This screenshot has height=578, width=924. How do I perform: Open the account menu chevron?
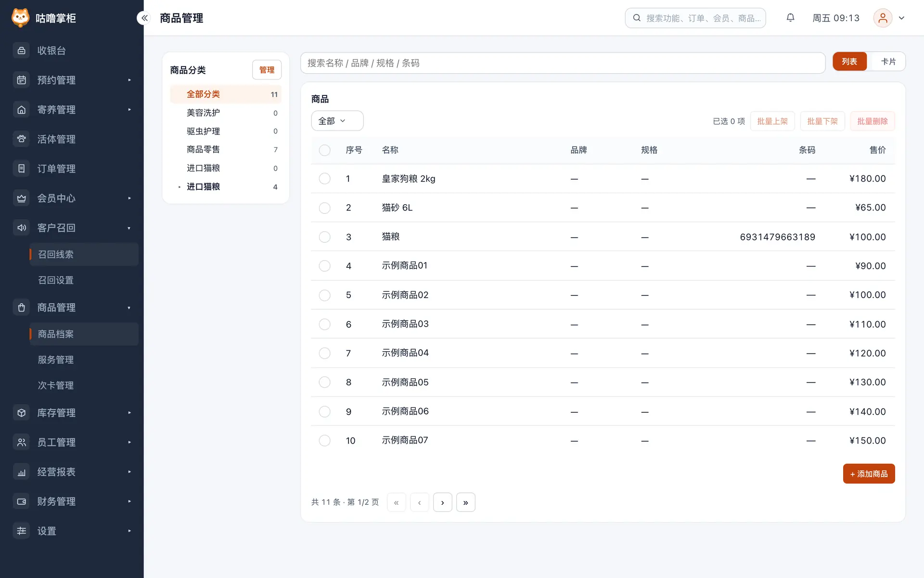902,18
